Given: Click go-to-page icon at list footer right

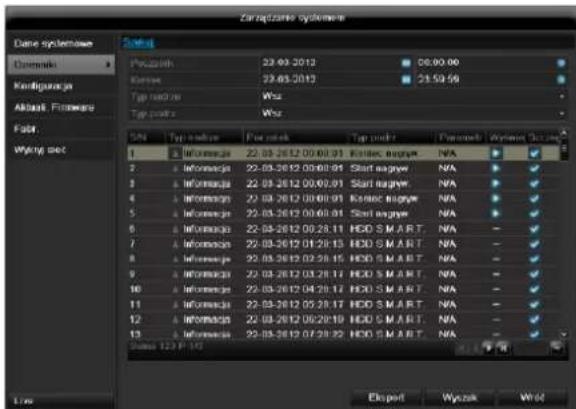Looking at the screenshot, I should [557, 347].
